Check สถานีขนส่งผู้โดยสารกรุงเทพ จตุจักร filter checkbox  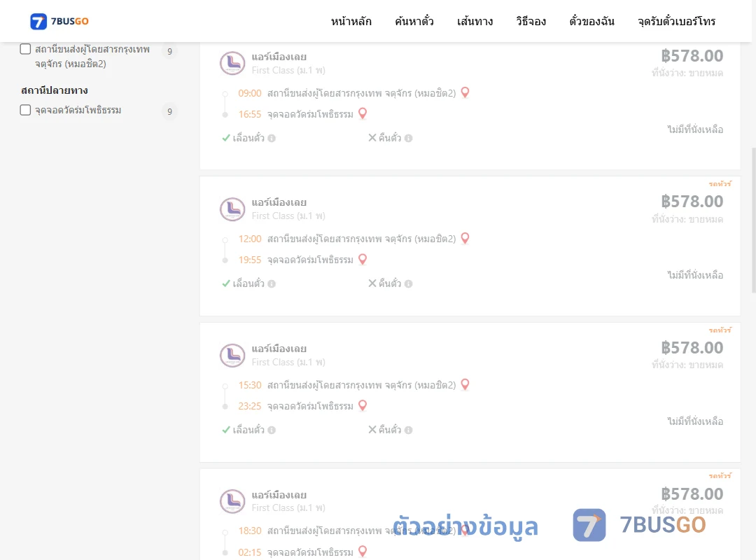click(26, 49)
